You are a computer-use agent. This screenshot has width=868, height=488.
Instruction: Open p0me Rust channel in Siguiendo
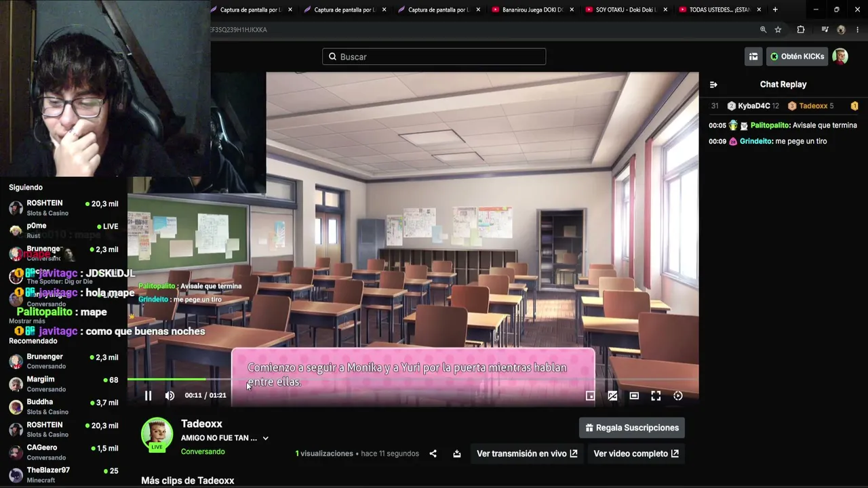click(x=64, y=230)
